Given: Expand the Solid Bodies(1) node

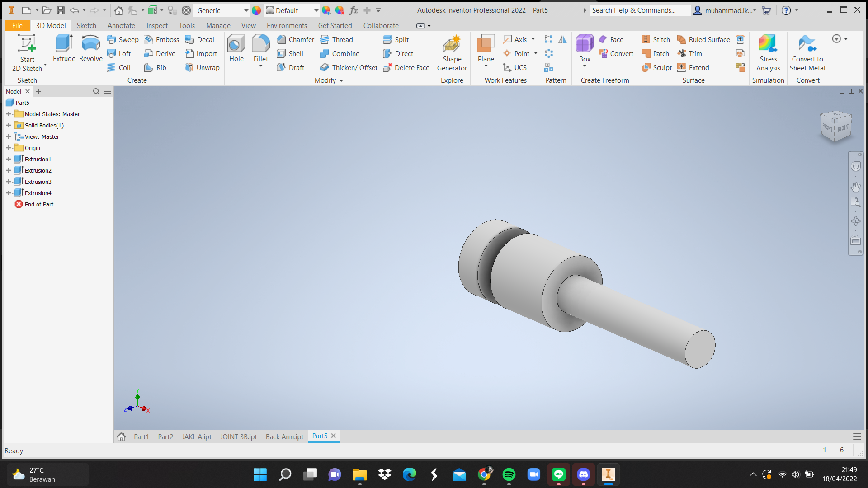Looking at the screenshot, I should click(x=9, y=125).
